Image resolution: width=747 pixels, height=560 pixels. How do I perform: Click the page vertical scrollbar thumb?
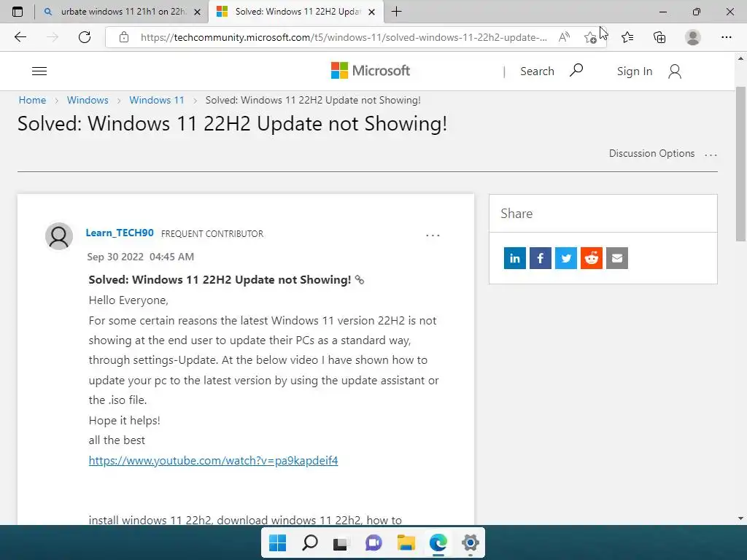[x=740, y=164]
